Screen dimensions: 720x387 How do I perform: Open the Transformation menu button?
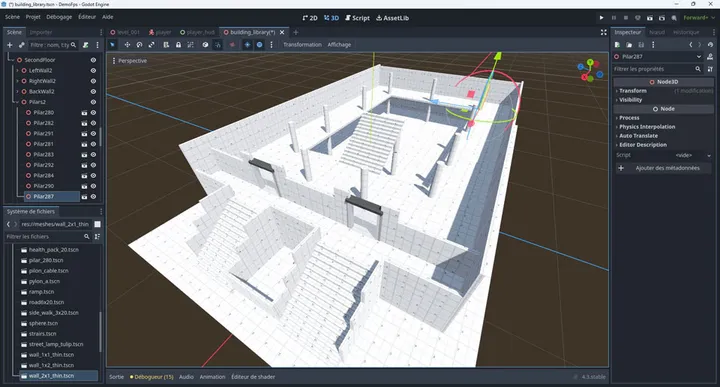(x=302, y=45)
